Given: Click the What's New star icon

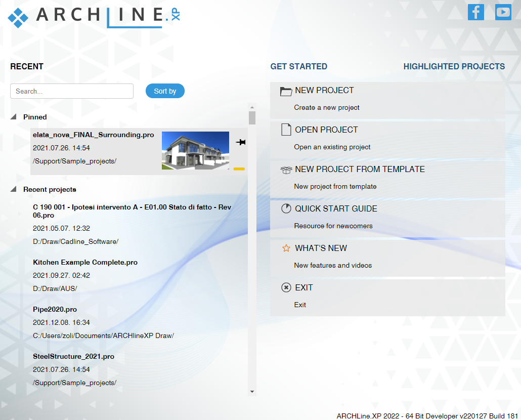Looking at the screenshot, I should click(286, 248).
